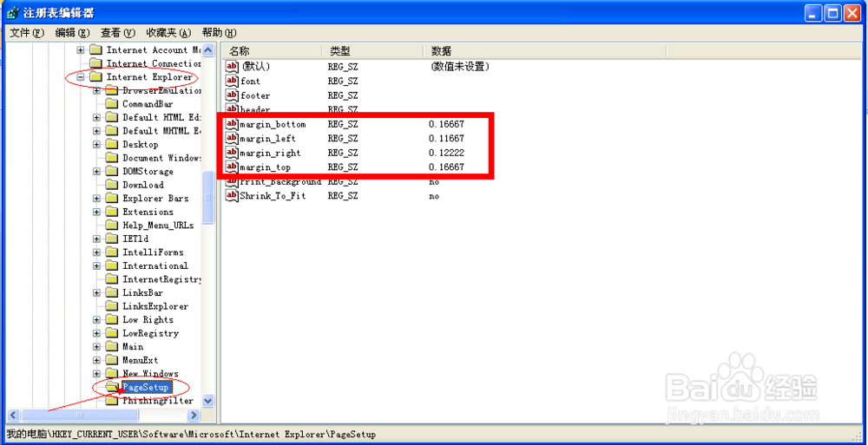Click the tree scroll up arrow
This screenshot has height=445, width=868.
click(x=208, y=51)
